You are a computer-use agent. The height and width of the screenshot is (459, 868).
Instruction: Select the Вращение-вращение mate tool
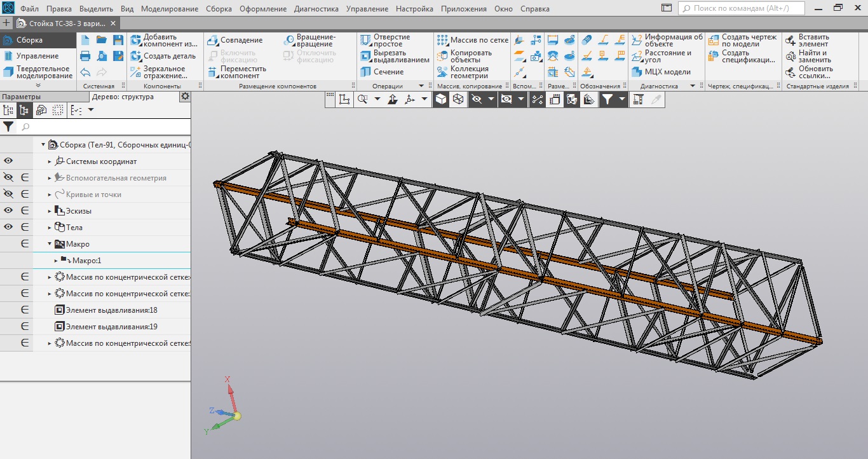coord(309,40)
